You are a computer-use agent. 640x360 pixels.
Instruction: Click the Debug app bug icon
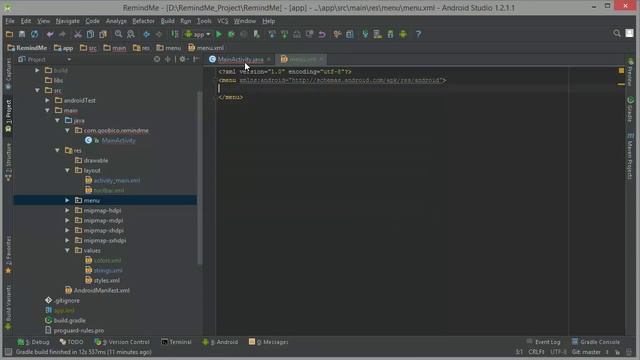231,34
